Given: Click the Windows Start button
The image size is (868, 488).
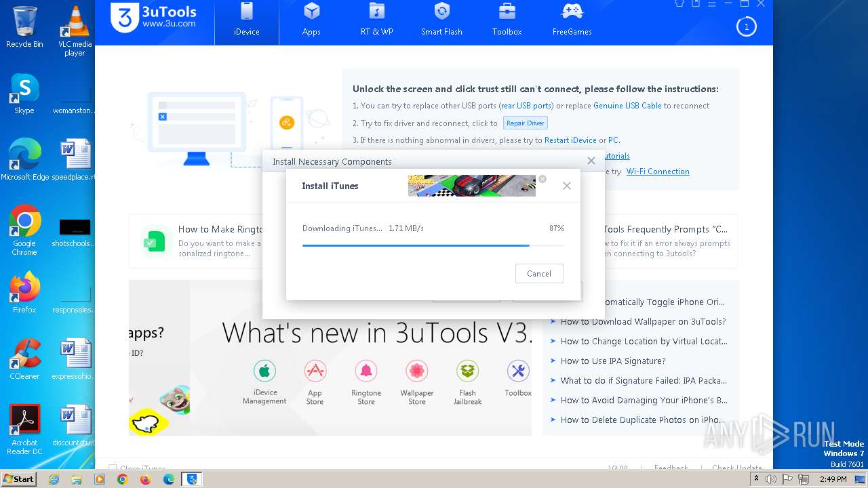Looking at the screenshot, I should click(x=18, y=479).
